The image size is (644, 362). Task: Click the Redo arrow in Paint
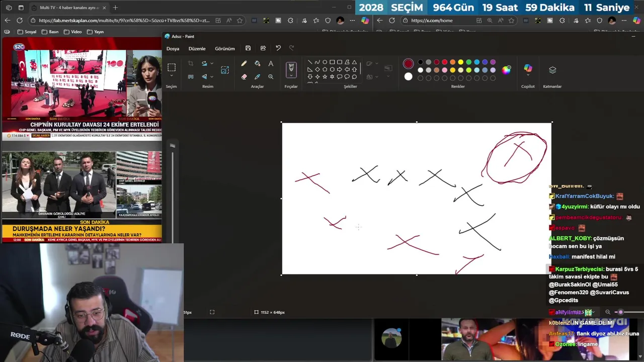coord(291,48)
